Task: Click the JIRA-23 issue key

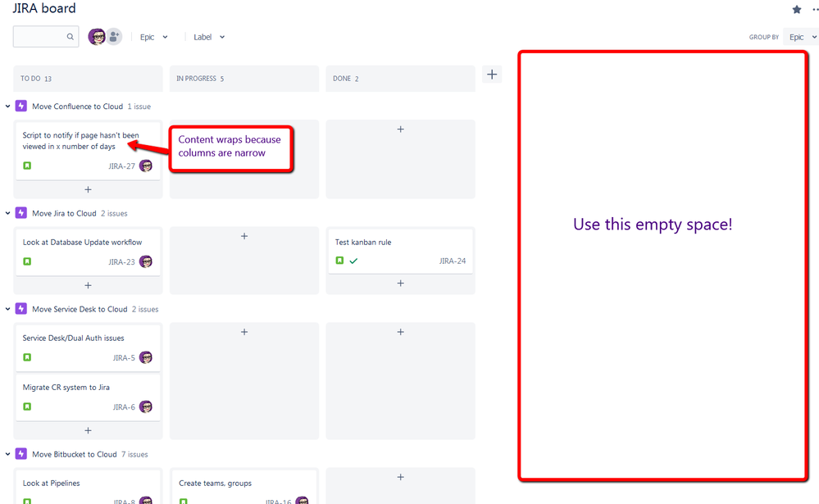Action: [121, 261]
